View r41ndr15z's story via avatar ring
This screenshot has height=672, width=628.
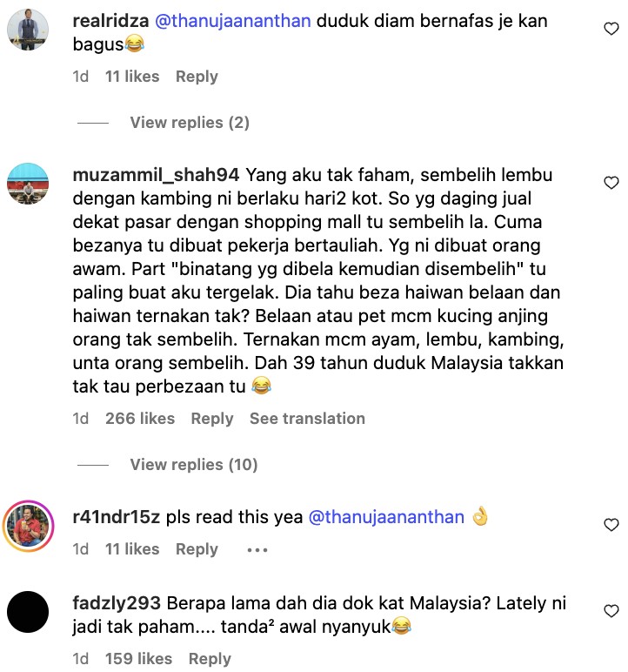pyautogui.click(x=29, y=526)
